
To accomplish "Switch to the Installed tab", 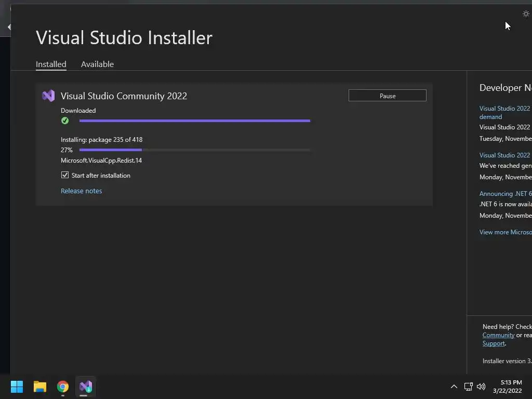I will pos(51,64).
